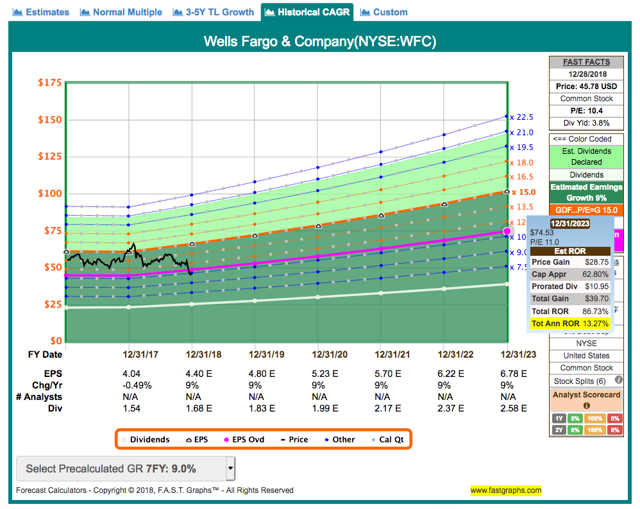Screen dimensions: 640x509
Task: Click the EPS estimate 5.23 E
Action: coord(324,374)
